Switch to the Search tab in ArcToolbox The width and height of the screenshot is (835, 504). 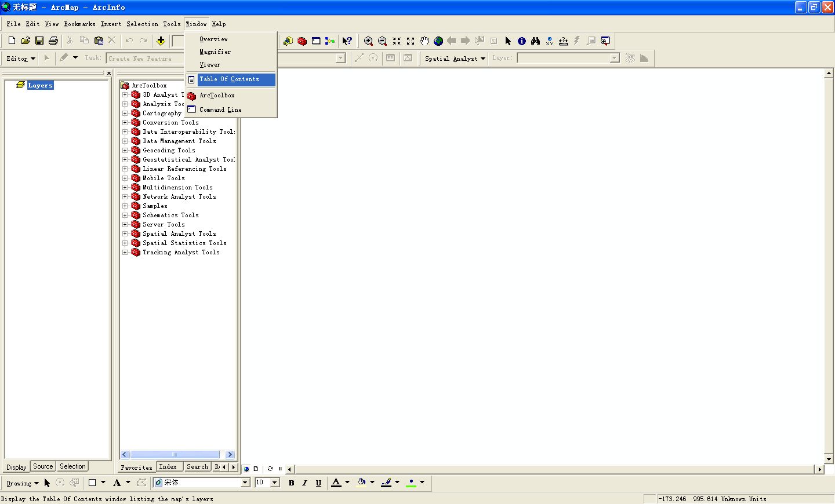[x=197, y=467]
